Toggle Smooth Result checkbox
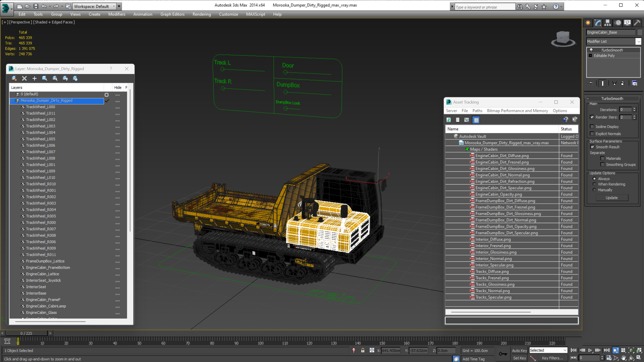Viewport: 644px width, 362px height. click(592, 147)
